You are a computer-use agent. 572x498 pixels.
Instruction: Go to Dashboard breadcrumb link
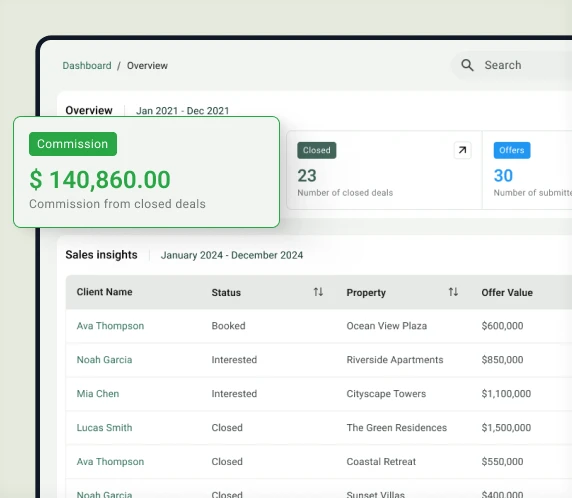point(87,66)
